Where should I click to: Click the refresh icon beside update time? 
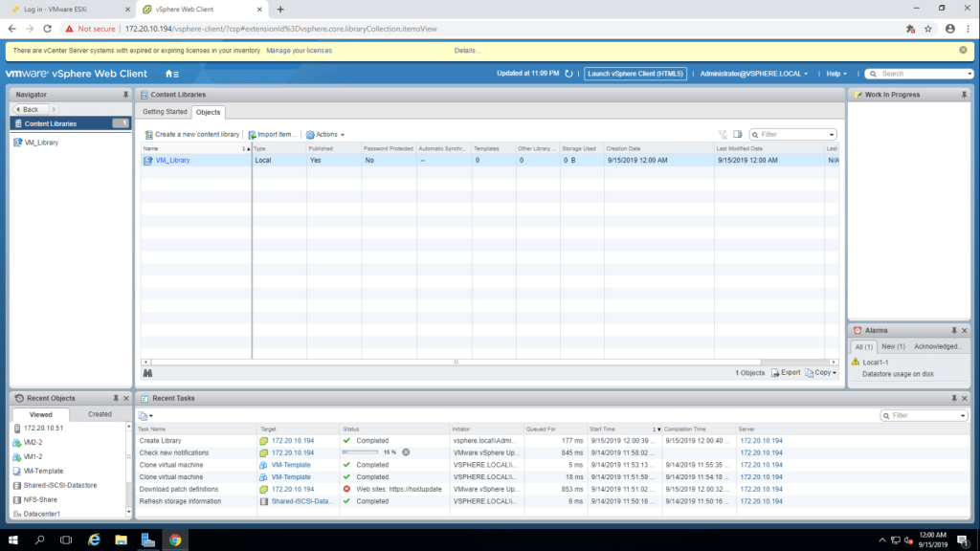tap(568, 74)
